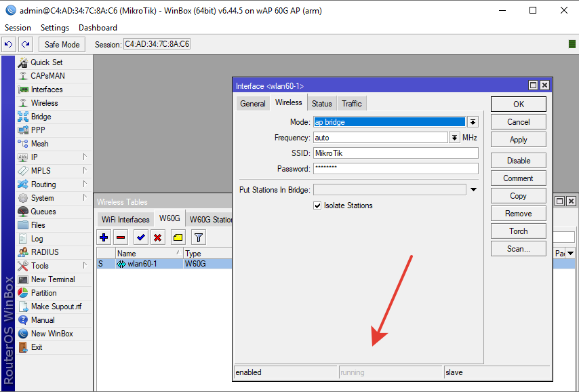Click the Undo toolbar arrow
The width and height of the screenshot is (579, 392).
(x=9, y=44)
